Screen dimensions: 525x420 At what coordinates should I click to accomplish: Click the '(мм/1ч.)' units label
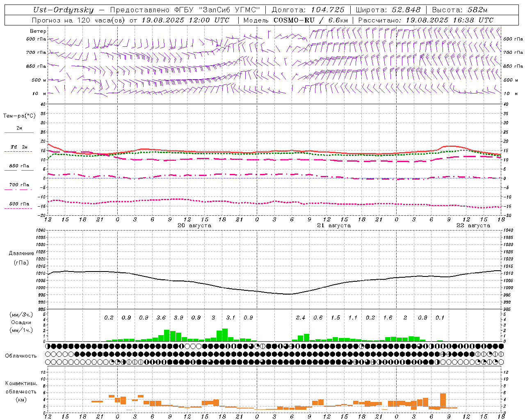point(21,330)
